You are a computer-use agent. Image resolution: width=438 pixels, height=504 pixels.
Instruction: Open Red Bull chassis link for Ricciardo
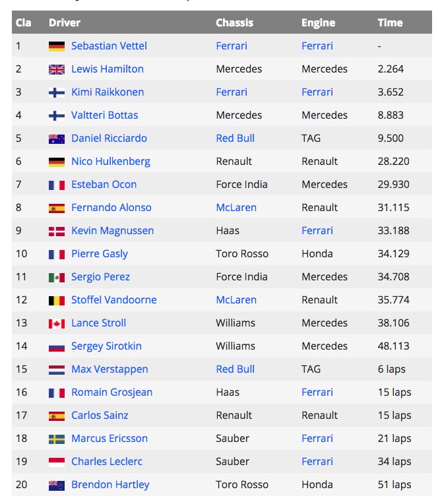pos(235,139)
